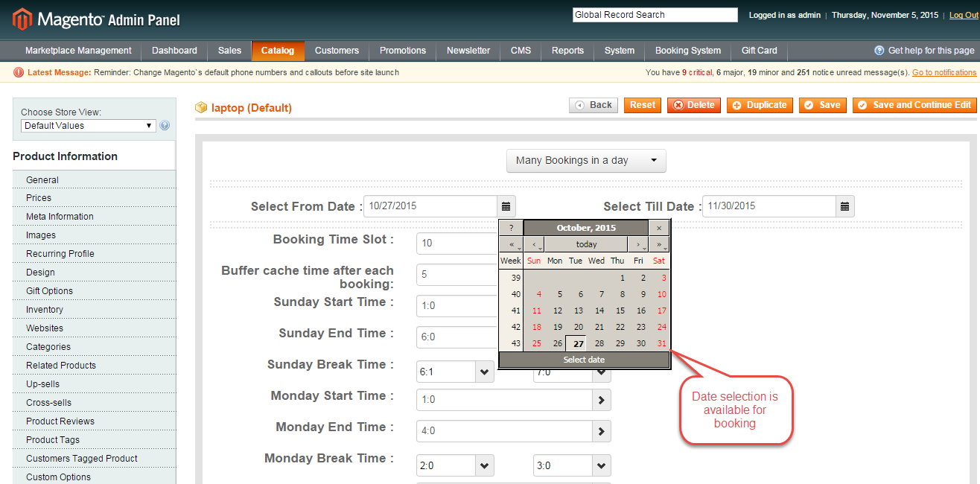980x484 pixels.
Task: Open the Reports menu
Action: click(567, 51)
